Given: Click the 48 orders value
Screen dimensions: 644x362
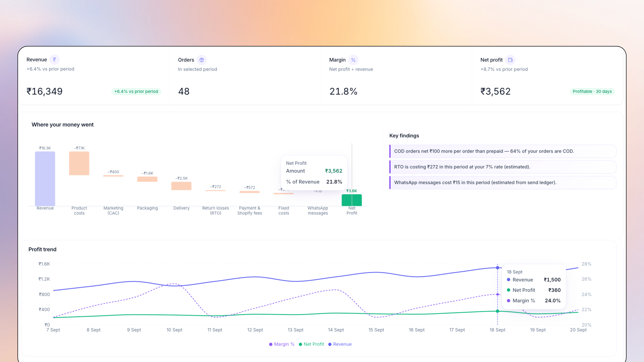Looking at the screenshot, I should coord(184,91).
